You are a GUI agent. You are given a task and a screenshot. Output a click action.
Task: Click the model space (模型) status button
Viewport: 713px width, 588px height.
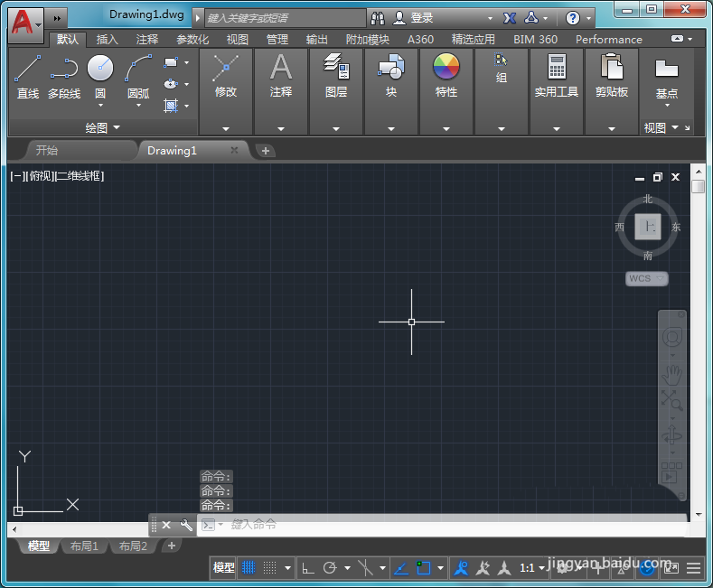[x=223, y=568]
